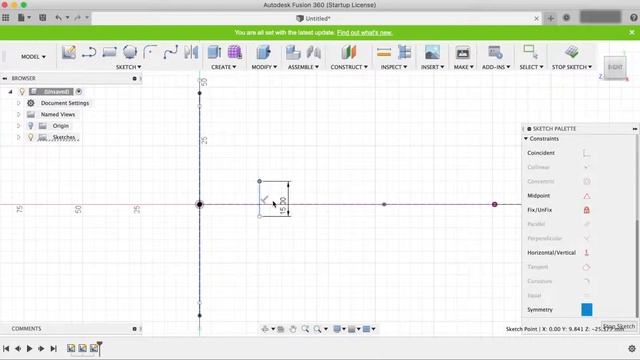Toggle visibility bulb of unsaved root component
The height and width of the screenshot is (360, 640).
tap(22, 91)
